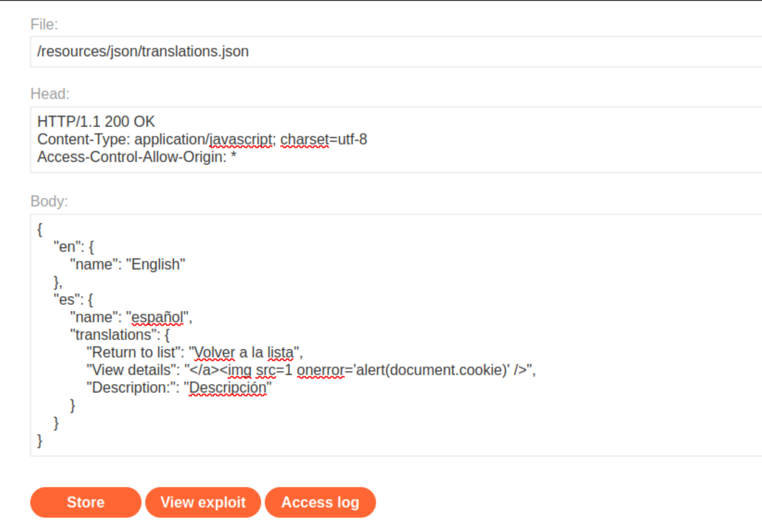Click the "Description:" translation line
762x532 pixels.
coord(179,388)
